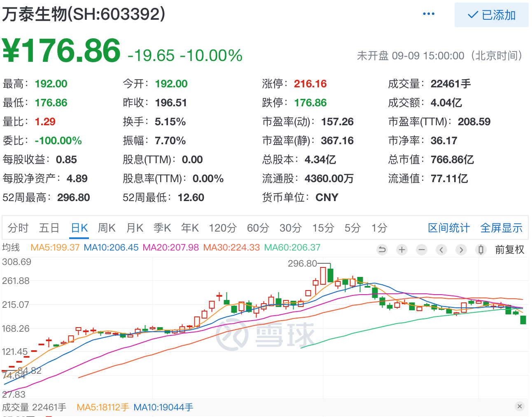Click the 308.69 y-axis price label
Image resolution: width=532 pixels, height=417 pixels.
tap(17, 262)
